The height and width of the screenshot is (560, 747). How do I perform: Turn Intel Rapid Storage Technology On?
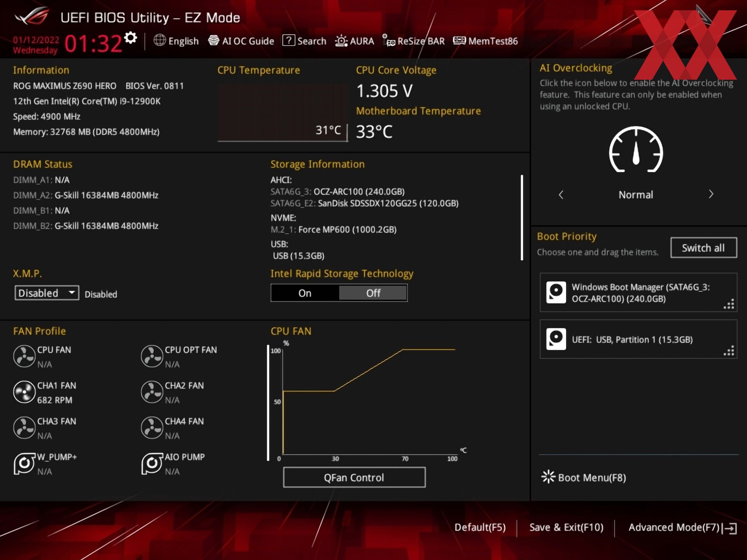305,293
